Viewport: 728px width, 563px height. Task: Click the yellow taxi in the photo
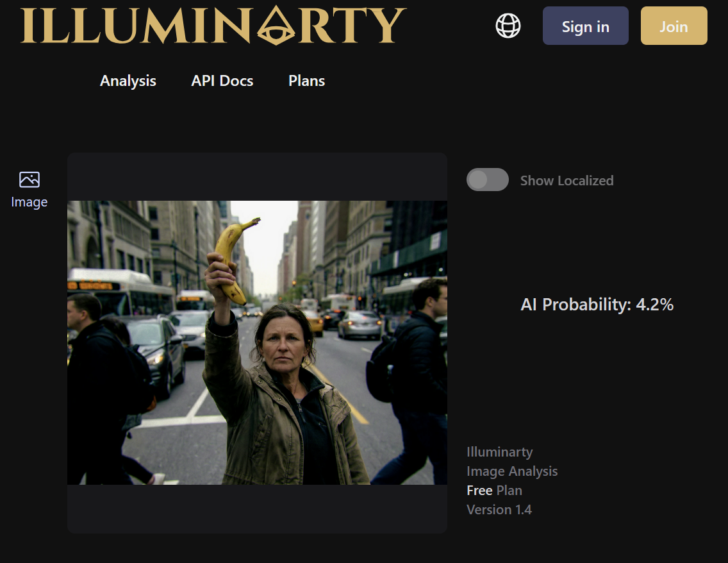314,321
